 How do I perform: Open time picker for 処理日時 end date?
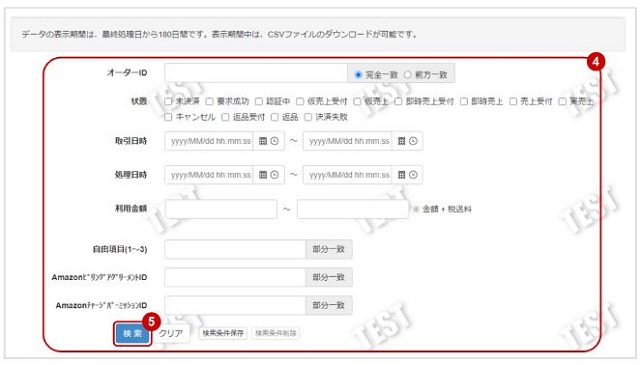pos(413,175)
